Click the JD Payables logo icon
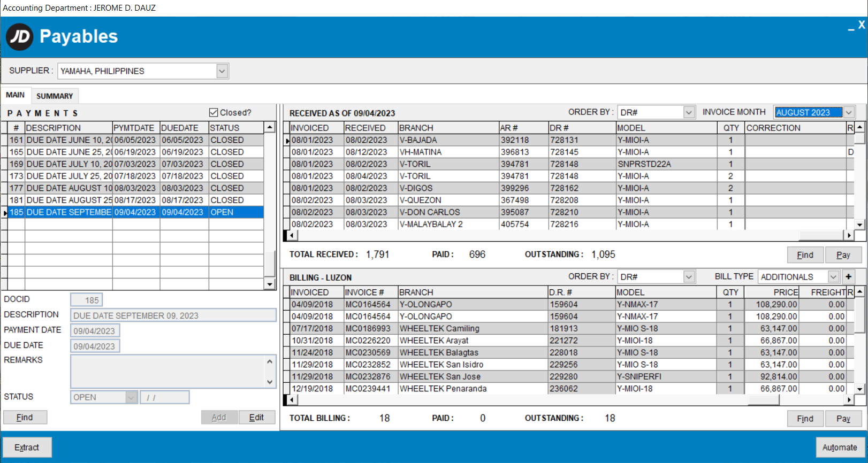Viewport: 868px width, 463px height. point(20,37)
